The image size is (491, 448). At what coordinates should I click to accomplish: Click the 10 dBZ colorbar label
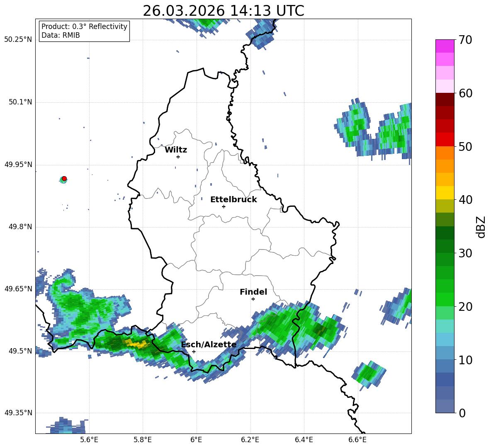pos(465,360)
